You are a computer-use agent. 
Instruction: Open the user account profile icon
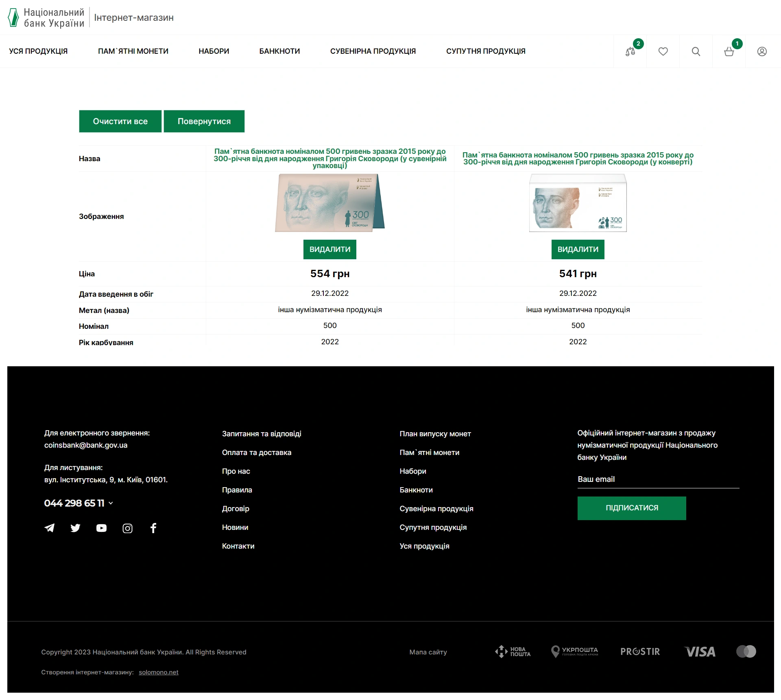point(762,52)
